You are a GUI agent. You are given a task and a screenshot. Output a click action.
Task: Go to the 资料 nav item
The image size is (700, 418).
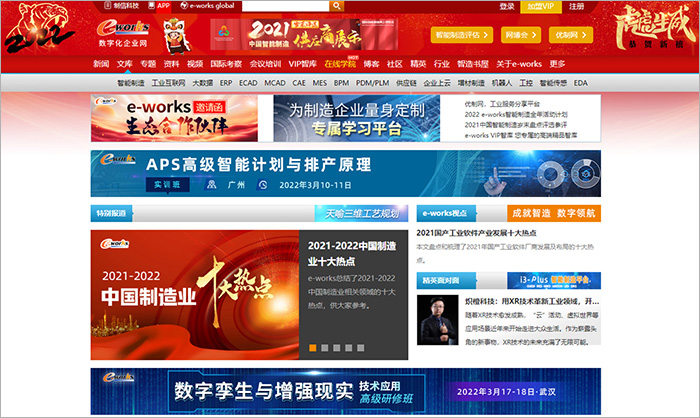171,64
